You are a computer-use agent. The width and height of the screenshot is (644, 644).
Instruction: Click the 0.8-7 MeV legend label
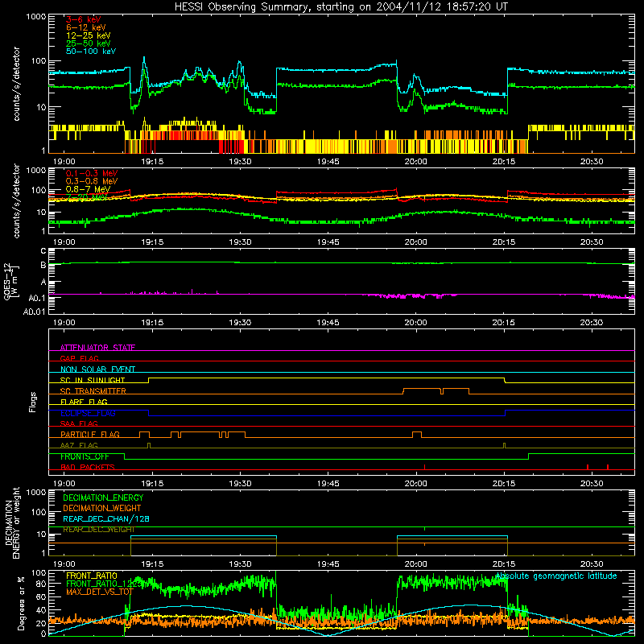(88, 189)
